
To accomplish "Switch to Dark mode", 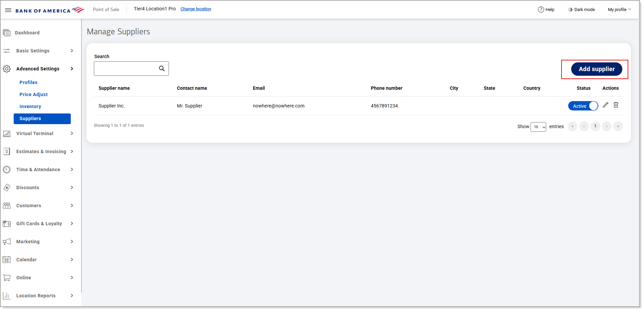I will [582, 10].
